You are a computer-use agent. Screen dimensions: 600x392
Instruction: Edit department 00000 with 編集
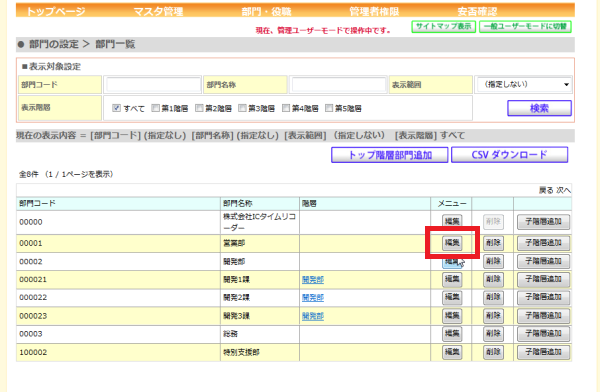tap(452, 222)
